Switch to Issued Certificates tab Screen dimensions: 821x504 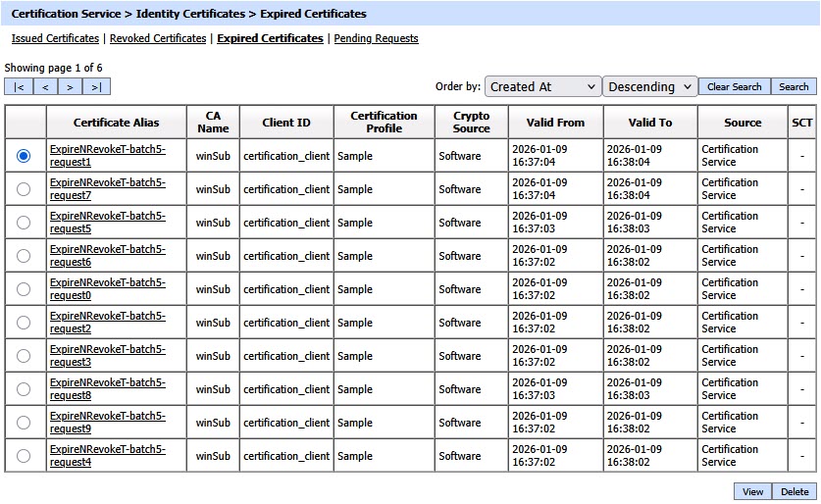click(x=55, y=39)
